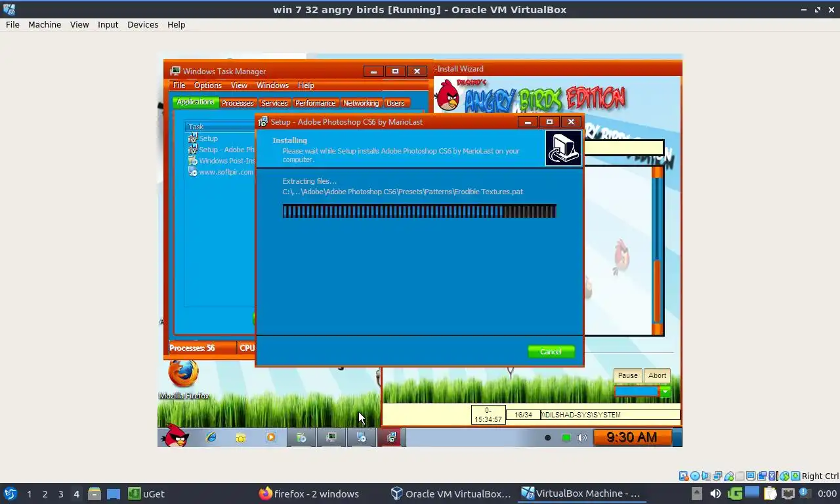Switch to host workspace 3
This screenshot has height=504, width=840.
tap(60, 493)
